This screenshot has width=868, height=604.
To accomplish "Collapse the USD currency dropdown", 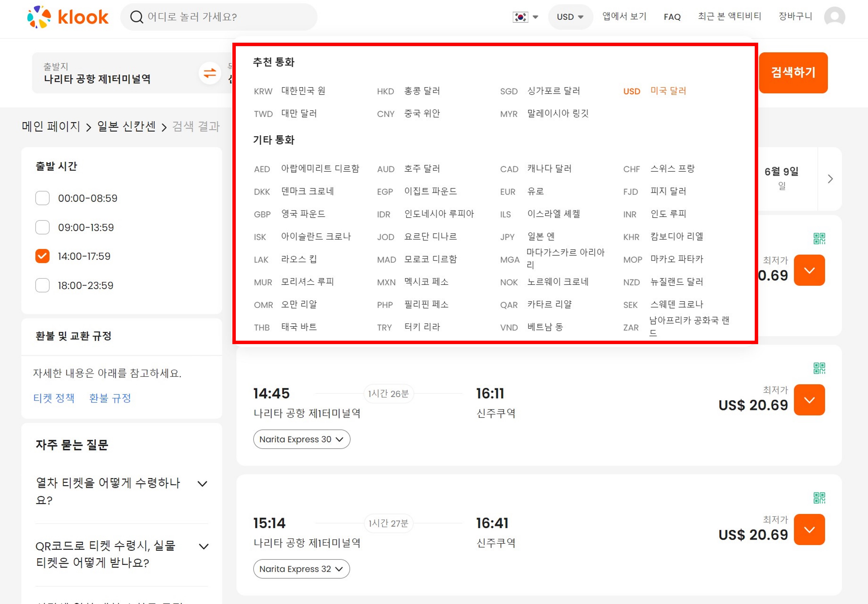I will (x=570, y=17).
